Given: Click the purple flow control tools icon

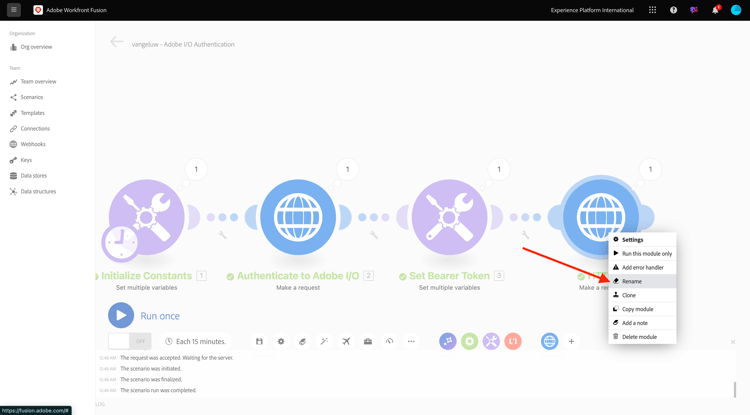Looking at the screenshot, I should 448,341.
